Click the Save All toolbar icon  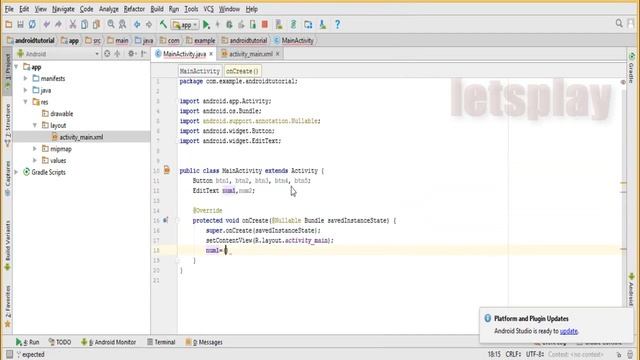(x=20, y=24)
